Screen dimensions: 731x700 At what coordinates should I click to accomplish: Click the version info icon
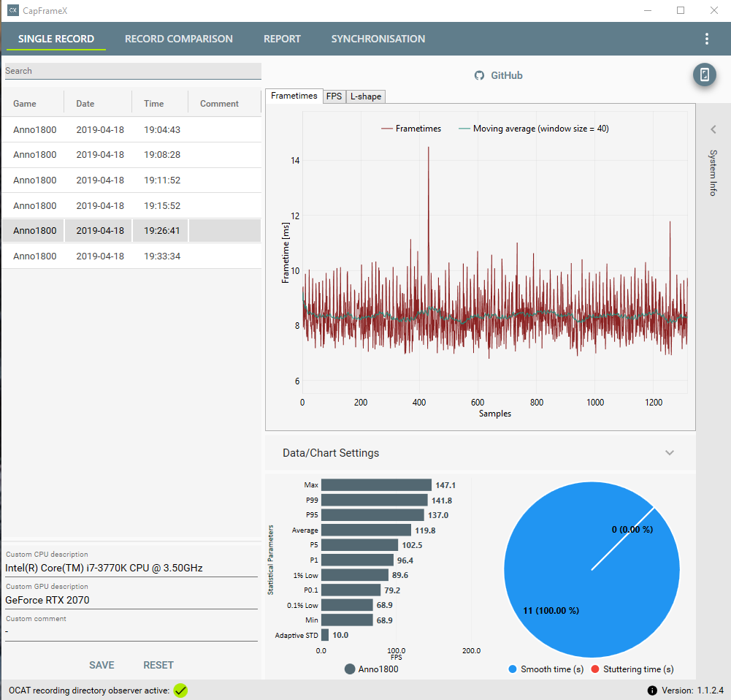click(x=652, y=691)
